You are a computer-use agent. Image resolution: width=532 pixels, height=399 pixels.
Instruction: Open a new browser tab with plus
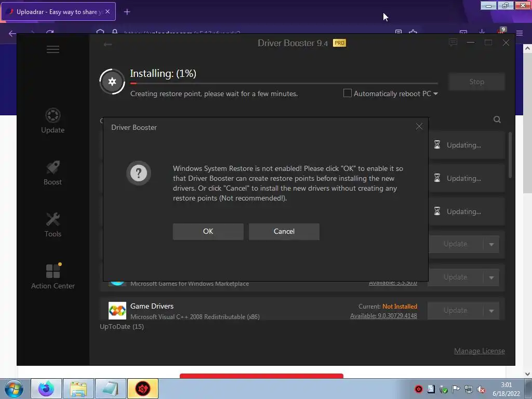(x=127, y=12)
